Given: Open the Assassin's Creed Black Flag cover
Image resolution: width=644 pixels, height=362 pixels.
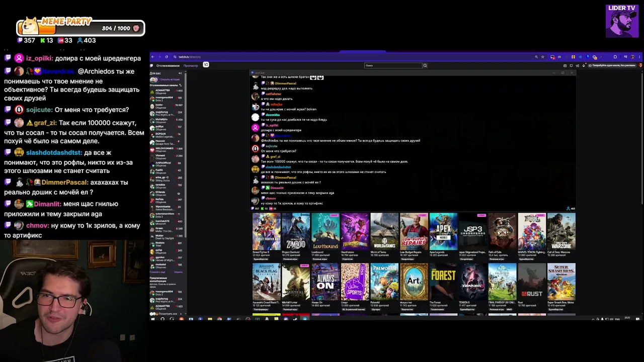Looking at the screenshot, I should pyautogui.click(x=266, y=282).
